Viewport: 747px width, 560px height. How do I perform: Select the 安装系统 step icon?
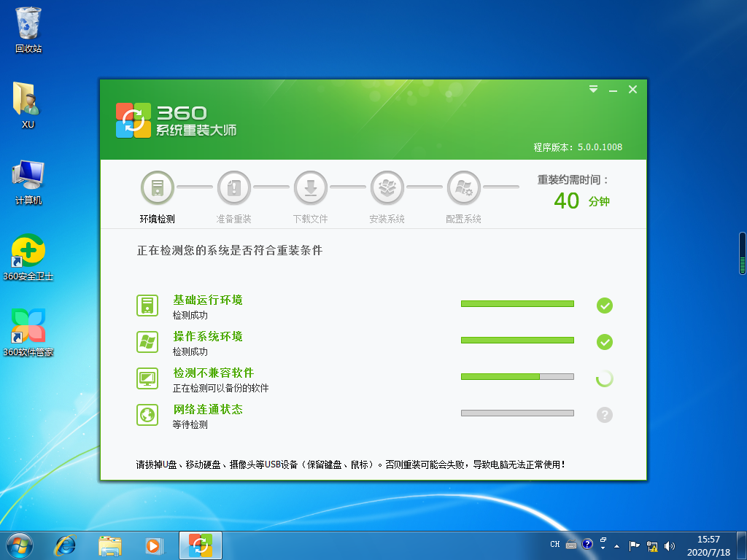387,187
